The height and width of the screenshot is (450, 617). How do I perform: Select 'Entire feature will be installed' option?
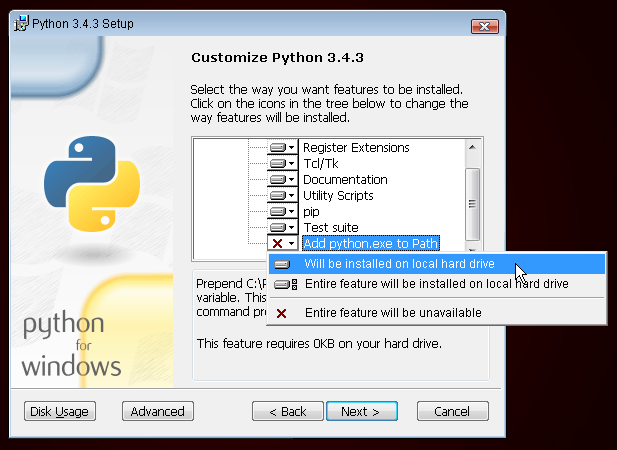point(436,284)
